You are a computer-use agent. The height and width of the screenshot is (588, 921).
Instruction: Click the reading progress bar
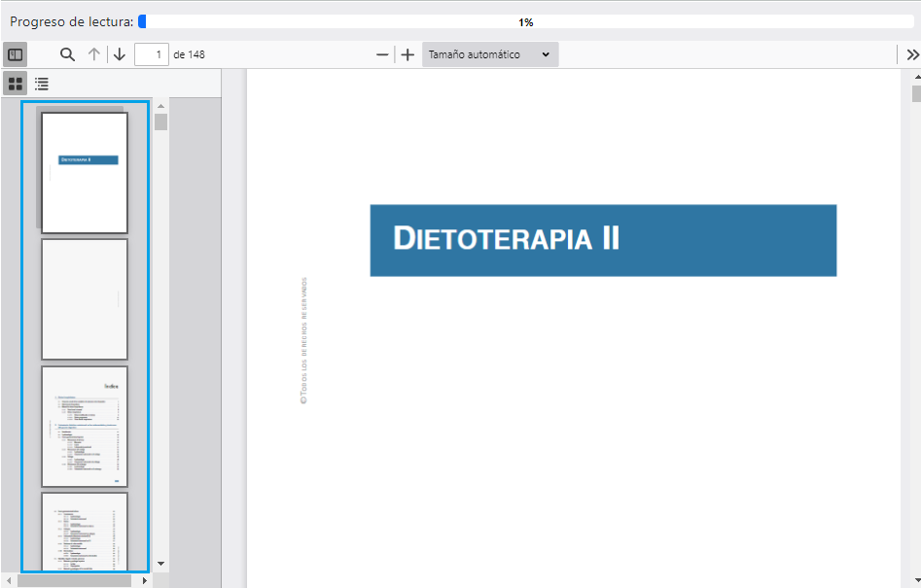[525, 21]
